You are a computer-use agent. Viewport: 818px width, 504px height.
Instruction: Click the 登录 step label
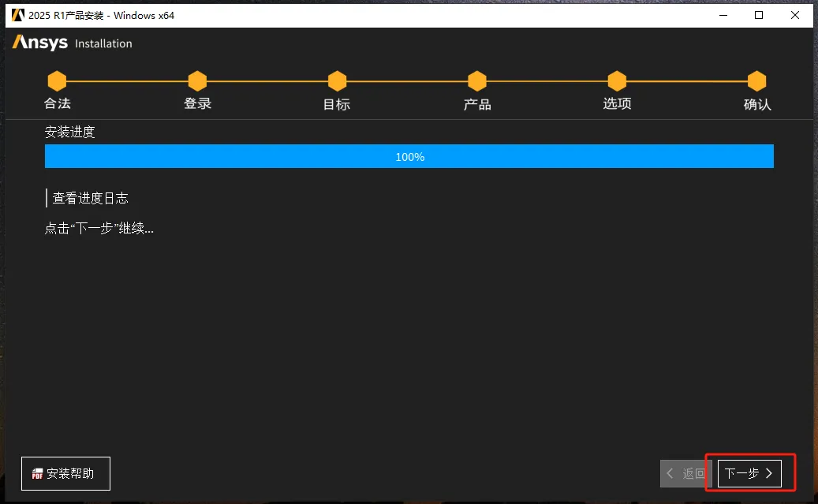197,103
